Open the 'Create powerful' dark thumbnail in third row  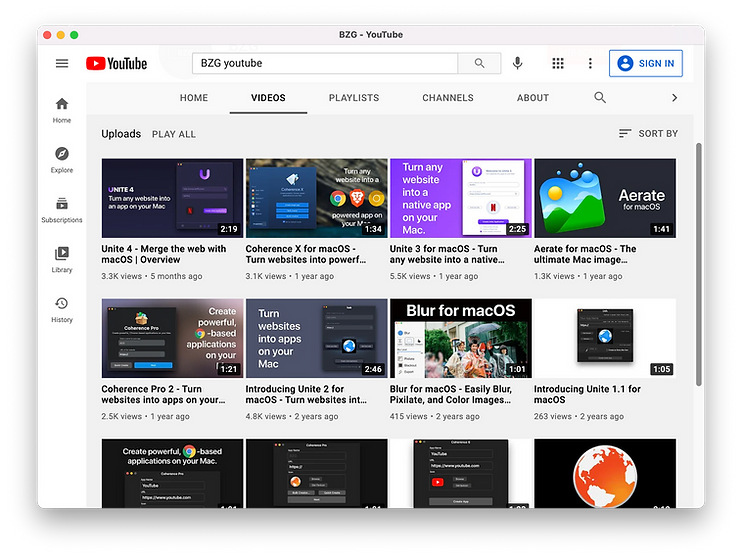172,473
